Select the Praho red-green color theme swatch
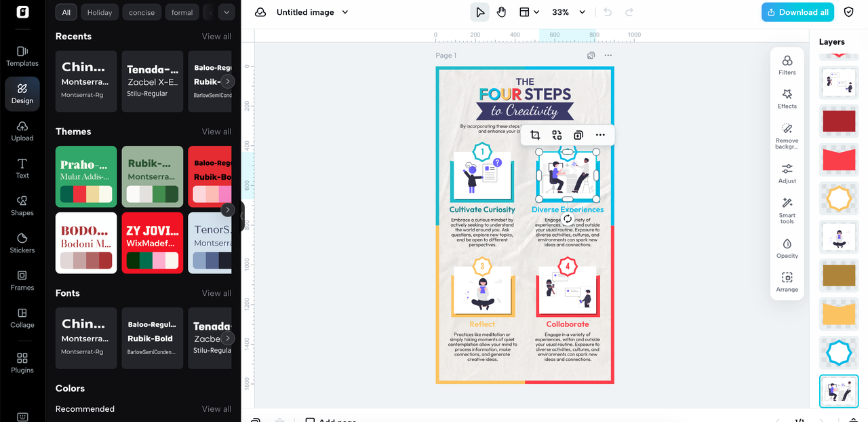The height and width of the screenshot is (422, 868). [x=85, y=176]
